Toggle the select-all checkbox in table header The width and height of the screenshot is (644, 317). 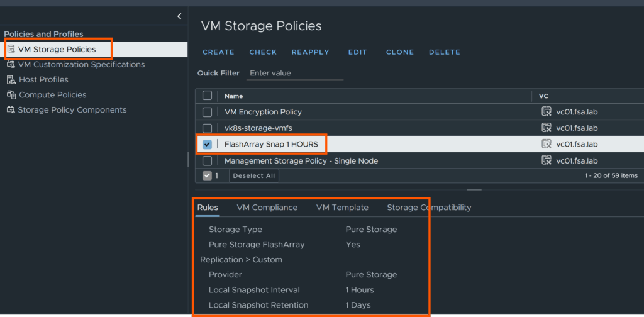(208, 96)
